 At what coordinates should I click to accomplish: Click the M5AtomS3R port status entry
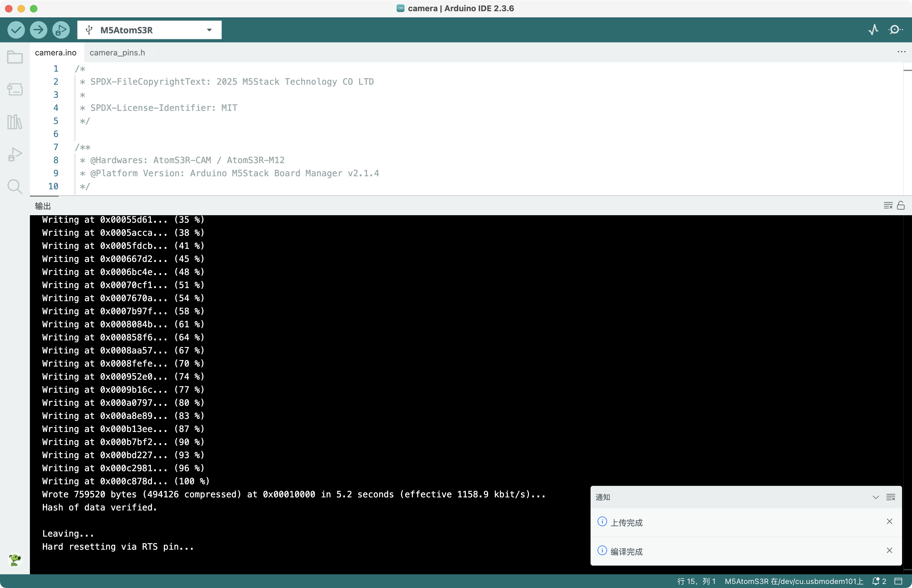(x=794, y=581)
